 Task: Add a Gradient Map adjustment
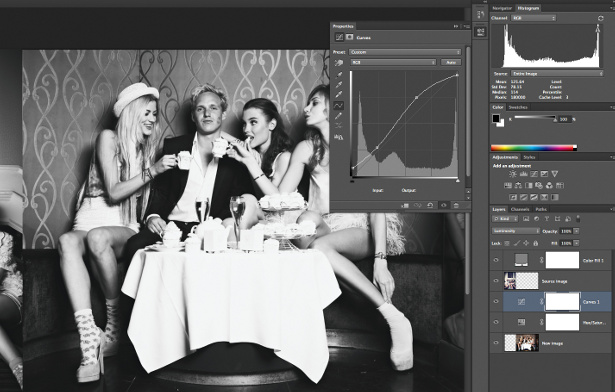(555, 197)
